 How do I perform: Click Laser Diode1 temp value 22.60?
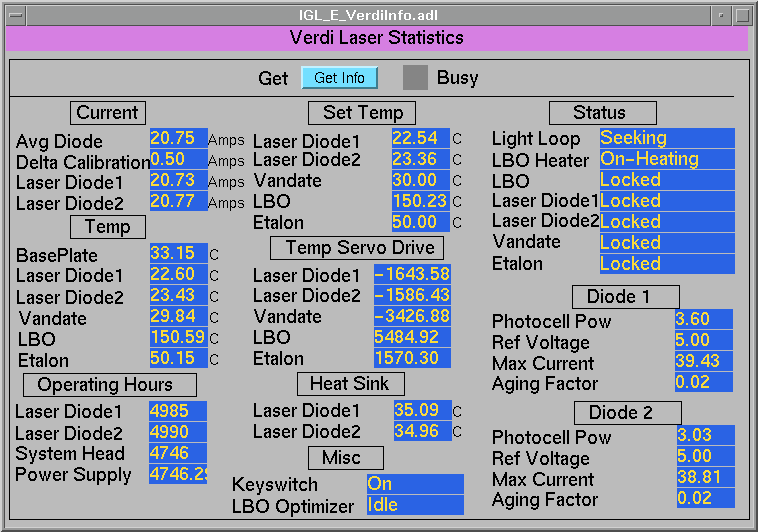(178, 274)
